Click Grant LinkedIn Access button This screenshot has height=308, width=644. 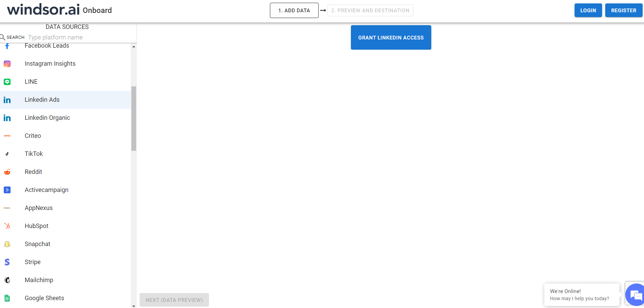[x=391, y=37]
